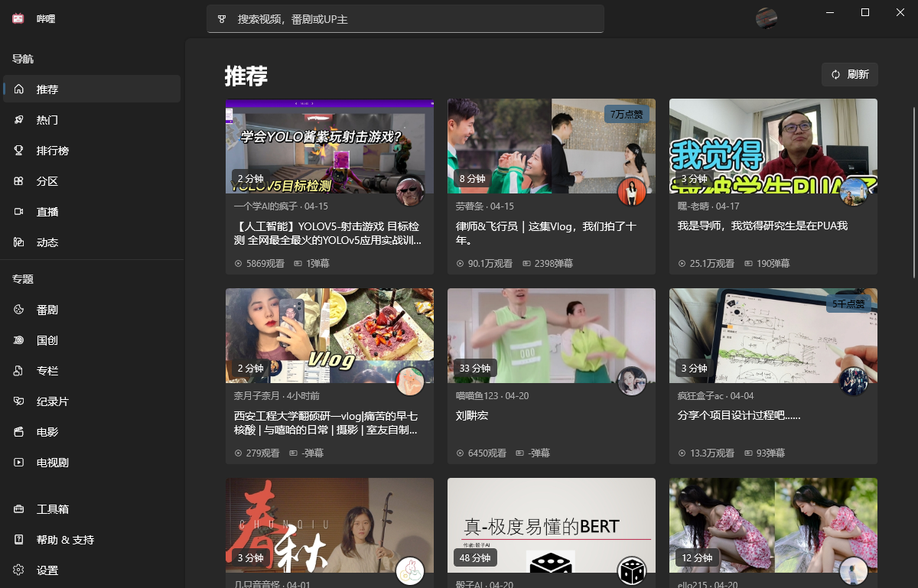Open uploader avatar on 我是导师 card
918x588 pixels.
tap(854, 192)
